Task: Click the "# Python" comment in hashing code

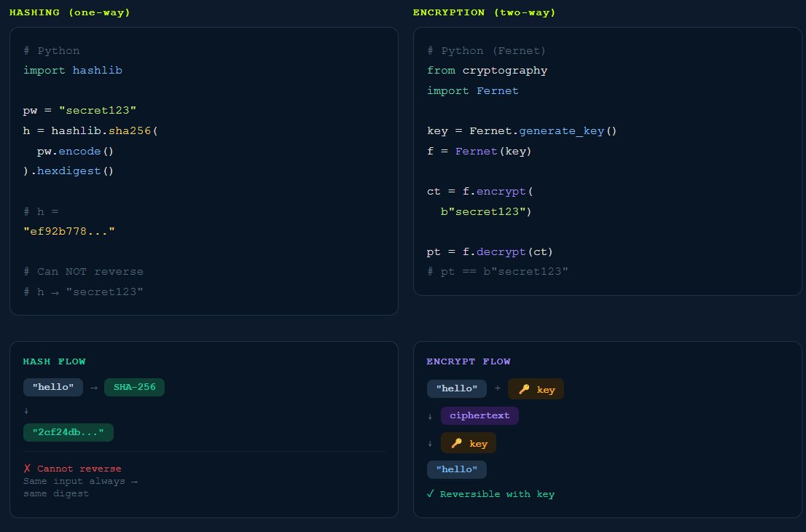Action: click(x=52, y=50)
